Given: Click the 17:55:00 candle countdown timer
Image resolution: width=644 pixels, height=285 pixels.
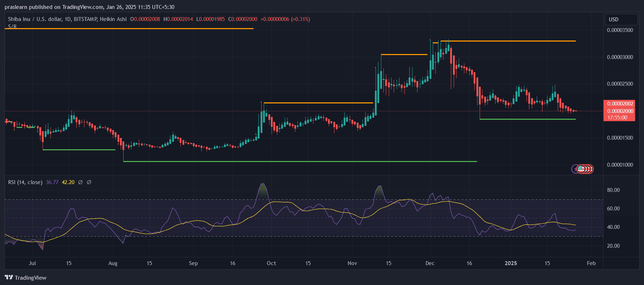Looking at the screenshot, I should click(x=617, y=118).
